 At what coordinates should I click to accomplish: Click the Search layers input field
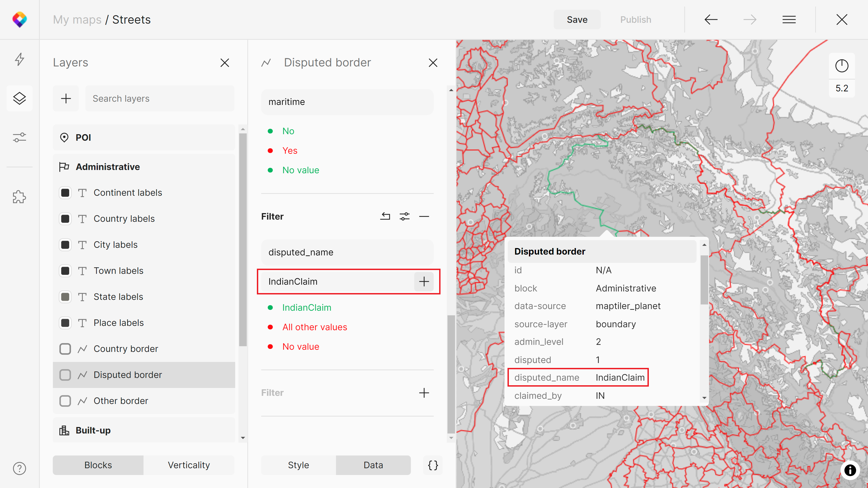coord(160,98)
